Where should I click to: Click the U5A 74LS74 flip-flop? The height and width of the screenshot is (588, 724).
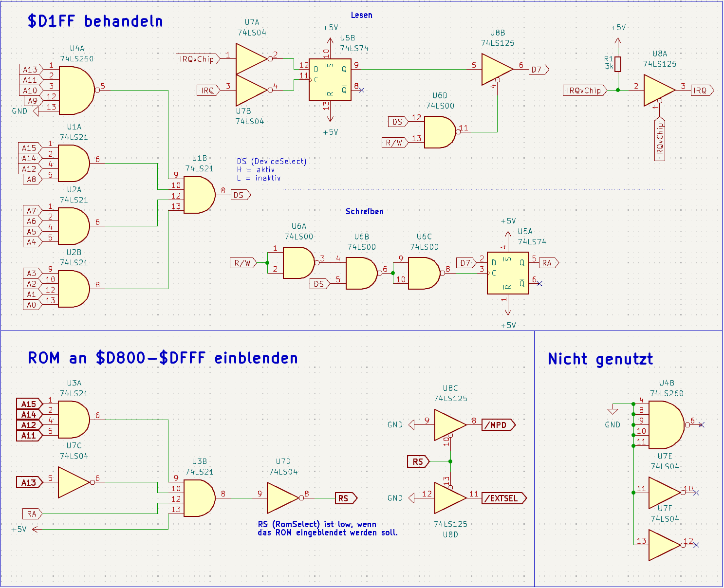tap(508, 273)
